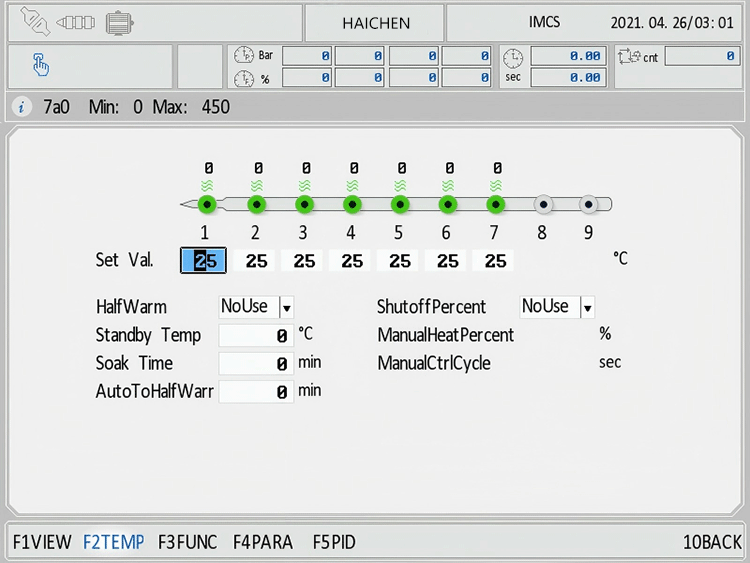Screen dimensions: 750x563
Task: Click the ManualHeatPercent label
Action: pos(445,335)
